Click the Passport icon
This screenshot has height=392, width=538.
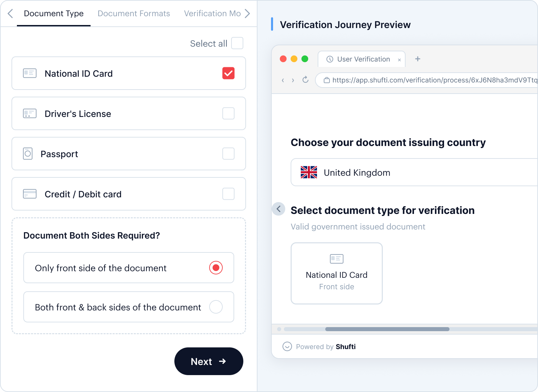point(28,154)
